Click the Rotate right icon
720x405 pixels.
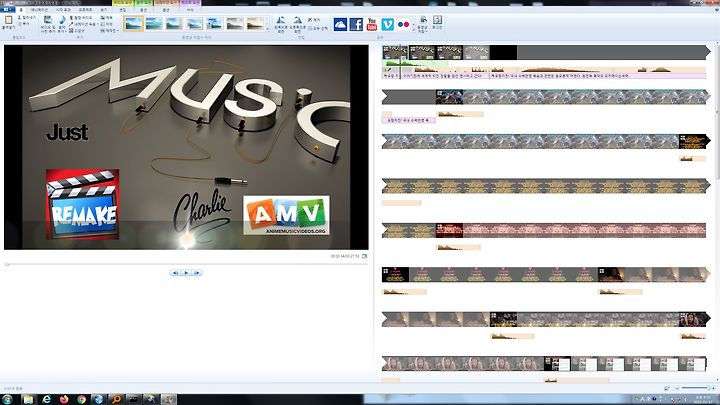298,20
